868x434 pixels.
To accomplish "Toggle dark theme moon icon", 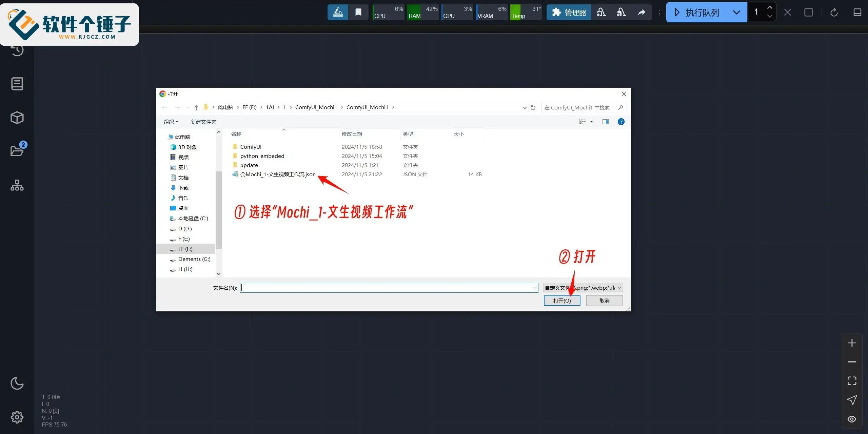I will point(17,383).
